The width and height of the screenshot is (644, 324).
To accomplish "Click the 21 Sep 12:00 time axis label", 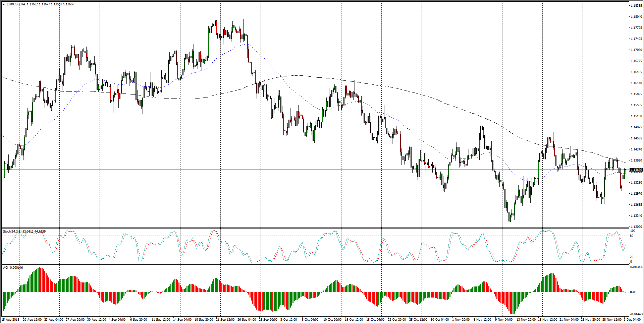I will [x=225, y=319].
